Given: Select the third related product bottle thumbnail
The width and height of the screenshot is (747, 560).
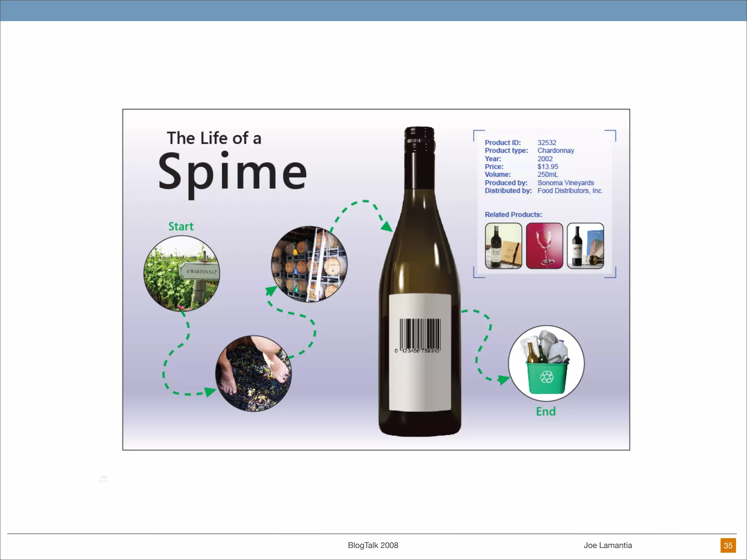Looking at the screenshot, I should click(585, 246).
